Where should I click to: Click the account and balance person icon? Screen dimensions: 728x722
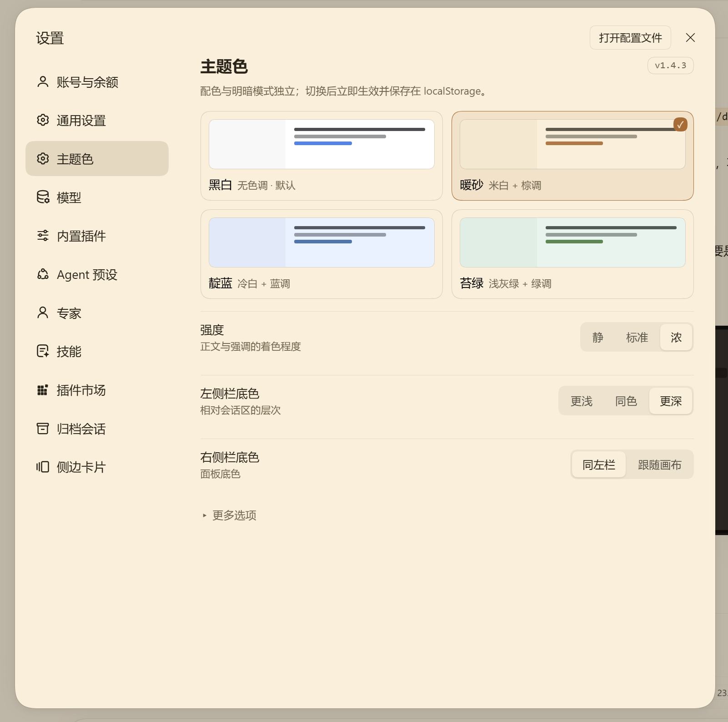tap(43, 82)
